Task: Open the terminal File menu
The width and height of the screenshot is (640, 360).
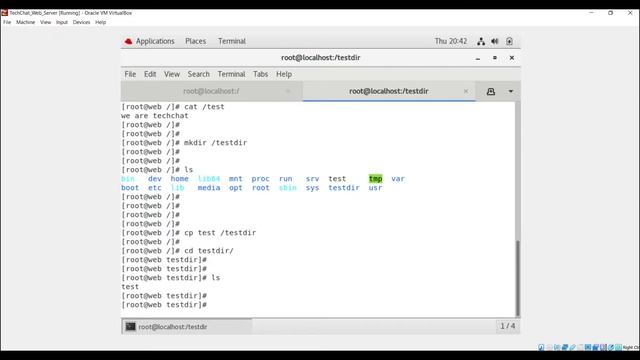Action: click(x=130, y=74)
